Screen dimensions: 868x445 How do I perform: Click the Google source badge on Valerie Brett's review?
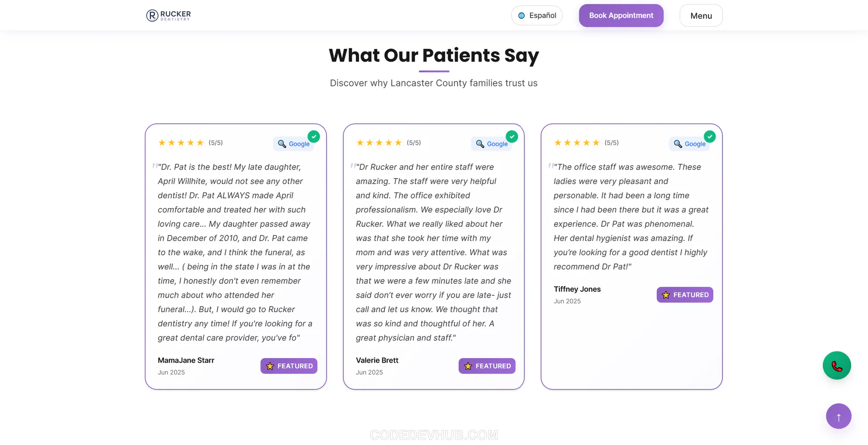click(491, 144)
